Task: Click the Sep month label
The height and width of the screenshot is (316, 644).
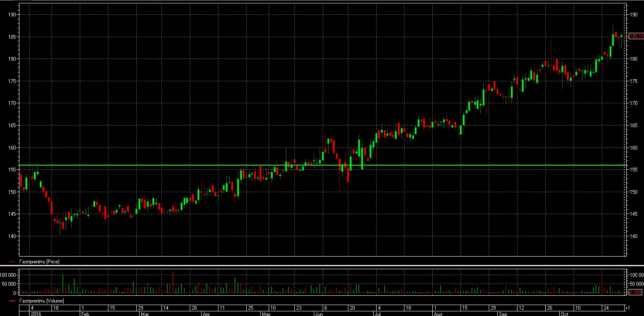Action: tap(503, 314)
